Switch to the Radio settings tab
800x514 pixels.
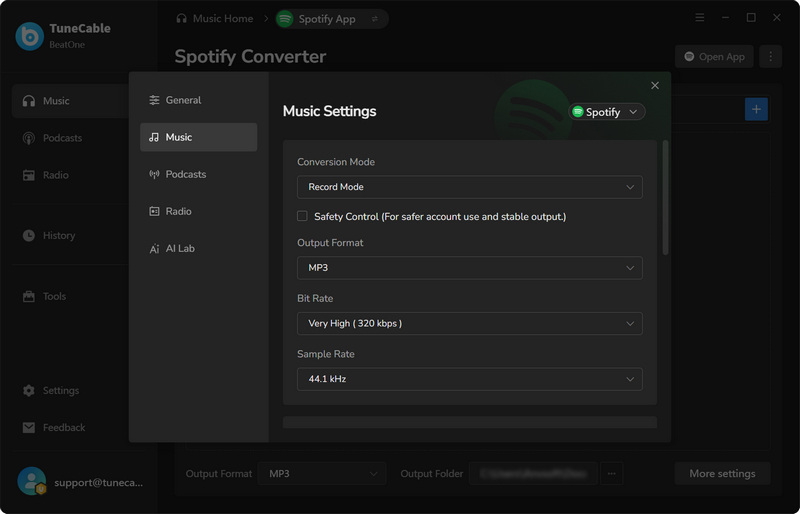(x=198, y=211)
